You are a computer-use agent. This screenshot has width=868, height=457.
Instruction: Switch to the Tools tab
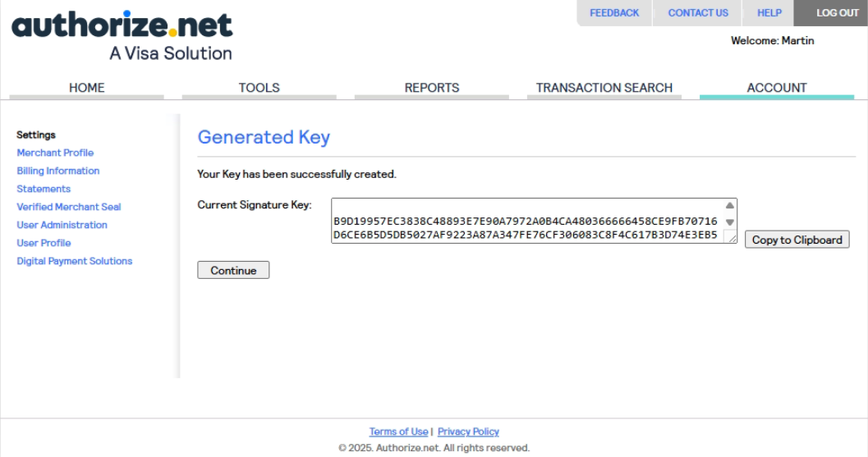click(x=259, y=88)
